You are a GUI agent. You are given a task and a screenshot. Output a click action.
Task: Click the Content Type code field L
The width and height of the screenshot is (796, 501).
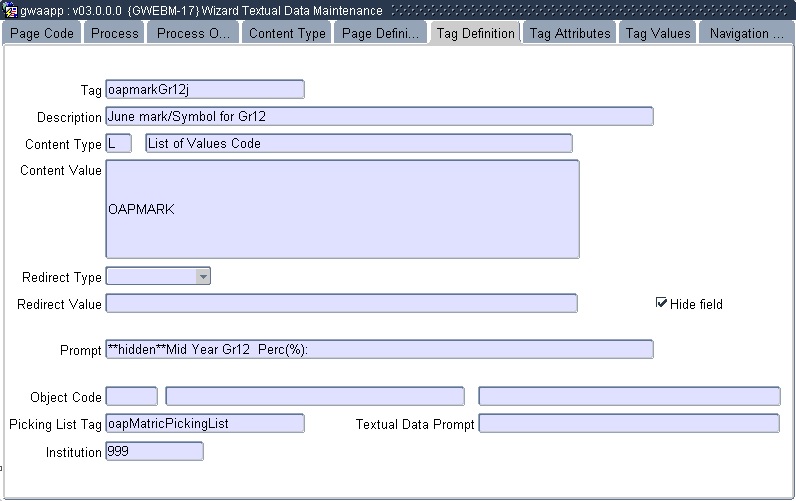119,143
